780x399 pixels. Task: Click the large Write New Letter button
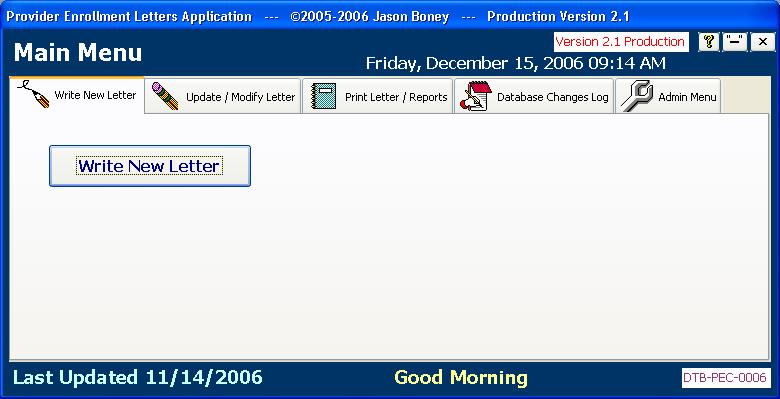point(150,166)
